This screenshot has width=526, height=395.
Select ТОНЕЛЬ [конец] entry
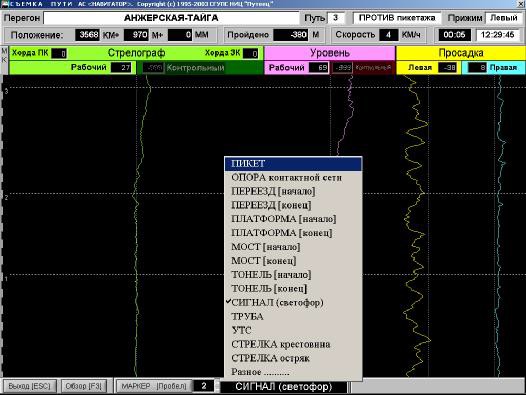pyautogui.click(x=293, y=289)
